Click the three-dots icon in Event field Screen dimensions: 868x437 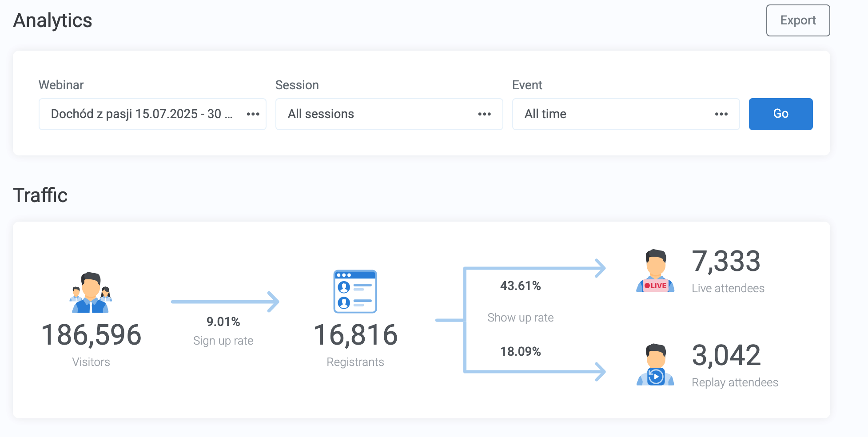pyautogui.click(x=721, y=114)
